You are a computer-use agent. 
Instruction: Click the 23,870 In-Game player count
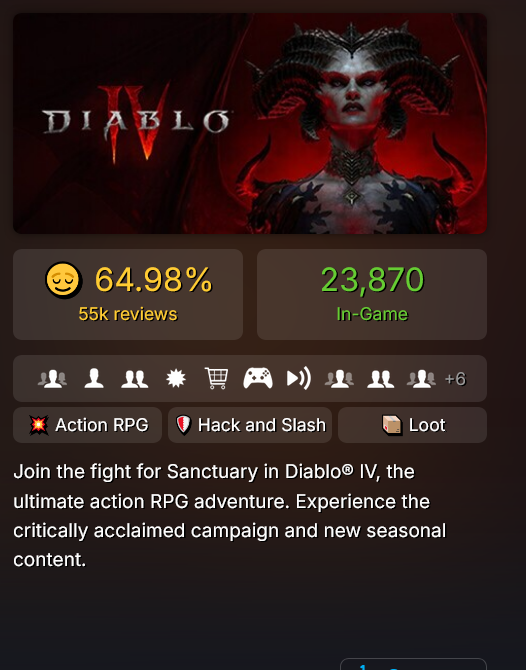pyautogui.click(x=372, y=294)
